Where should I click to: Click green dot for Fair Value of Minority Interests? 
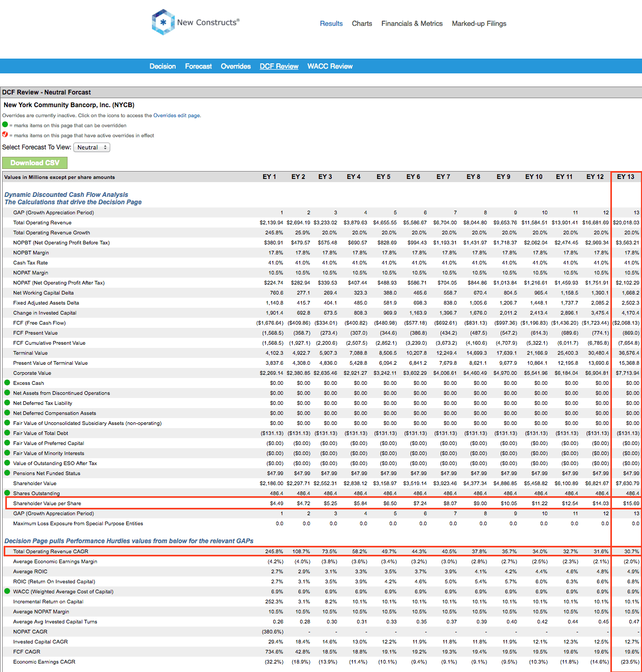click(x=7, y=453)
